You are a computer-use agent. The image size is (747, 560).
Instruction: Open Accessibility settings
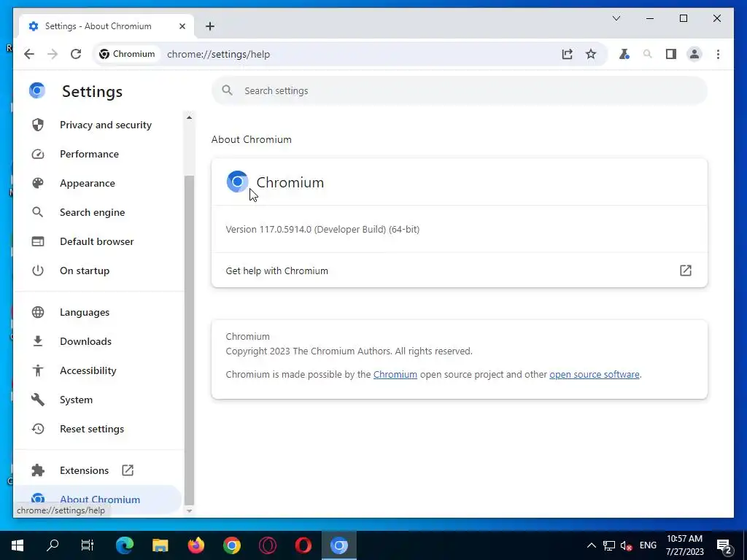(98, 370)
